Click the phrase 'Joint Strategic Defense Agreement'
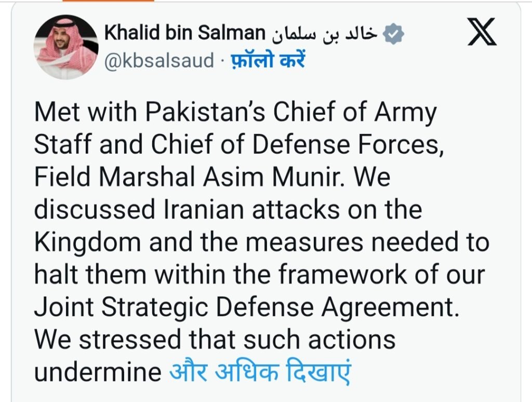 point(247,307)
